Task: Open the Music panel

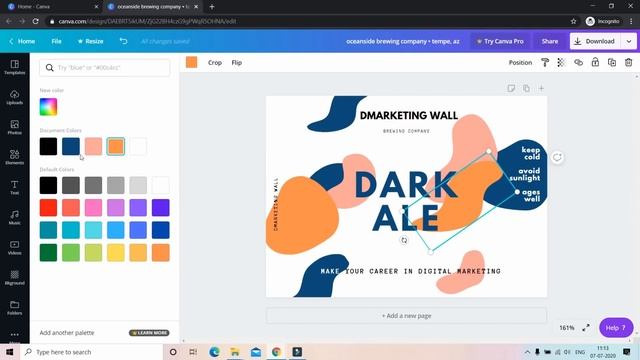Action: point(15,218)
